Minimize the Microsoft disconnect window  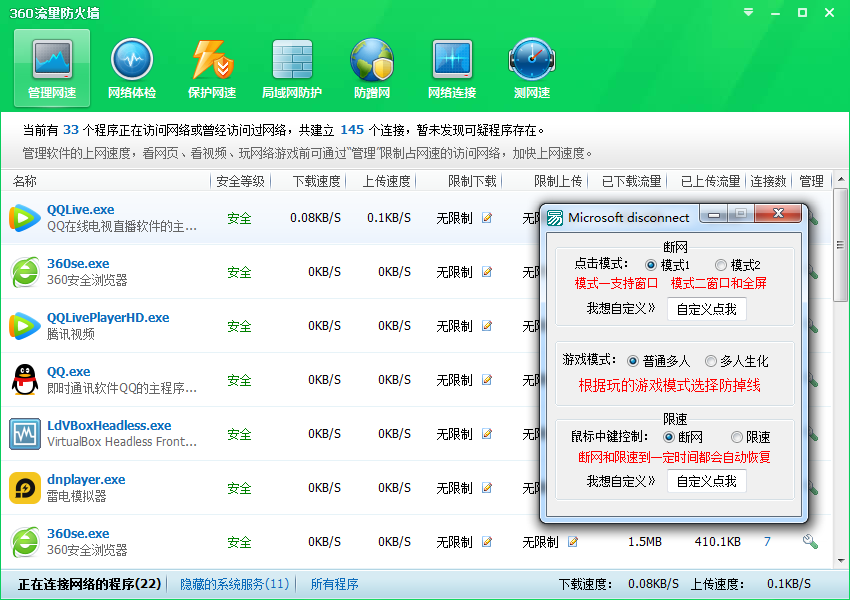[714, 215]
